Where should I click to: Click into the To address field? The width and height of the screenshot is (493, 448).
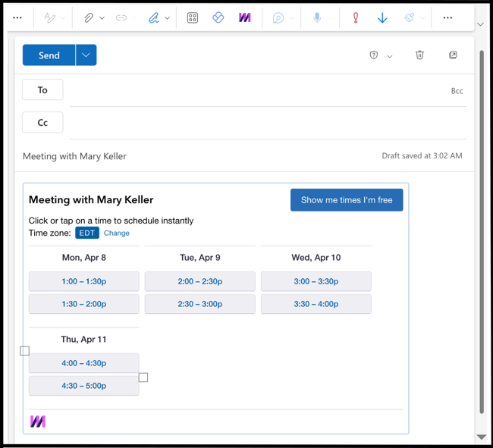click(x=258, y=91)
